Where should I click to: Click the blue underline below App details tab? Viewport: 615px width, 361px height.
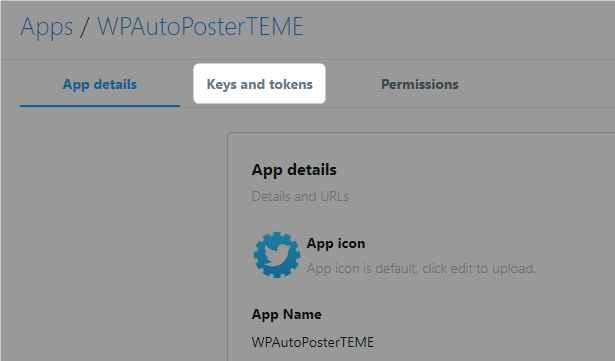[100, 106]
